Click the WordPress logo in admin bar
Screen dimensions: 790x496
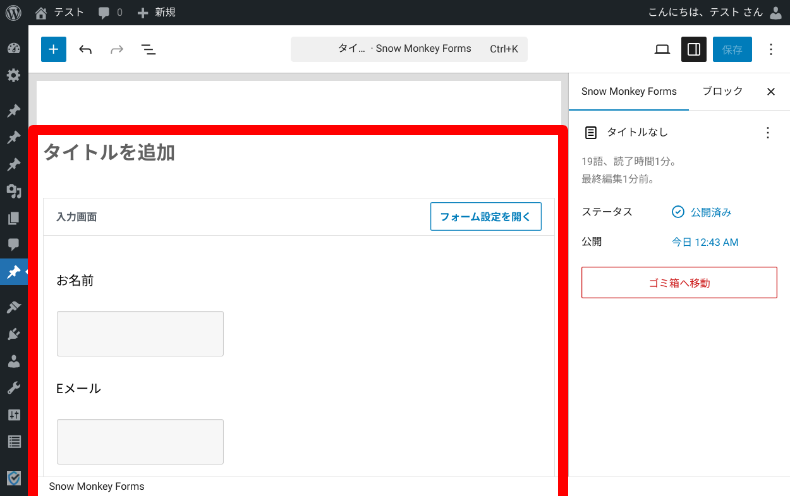tap(14, 12)
